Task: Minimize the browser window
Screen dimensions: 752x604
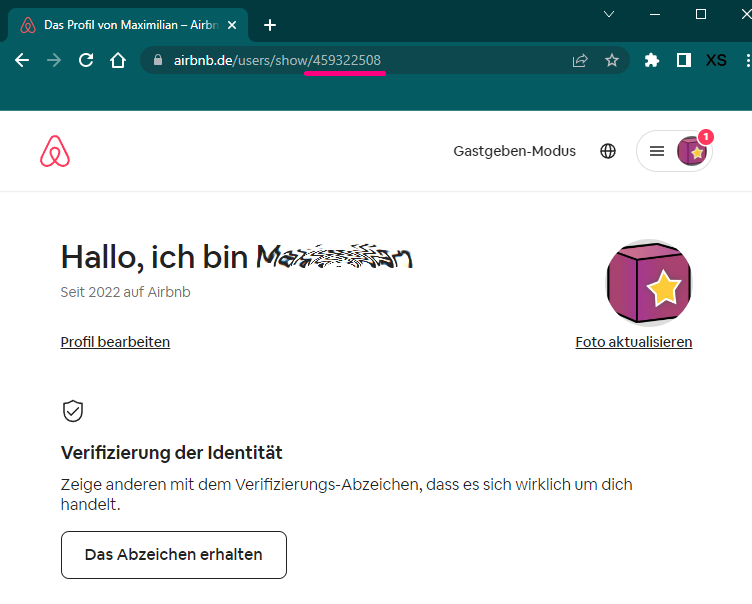Action: pos(655,14)
